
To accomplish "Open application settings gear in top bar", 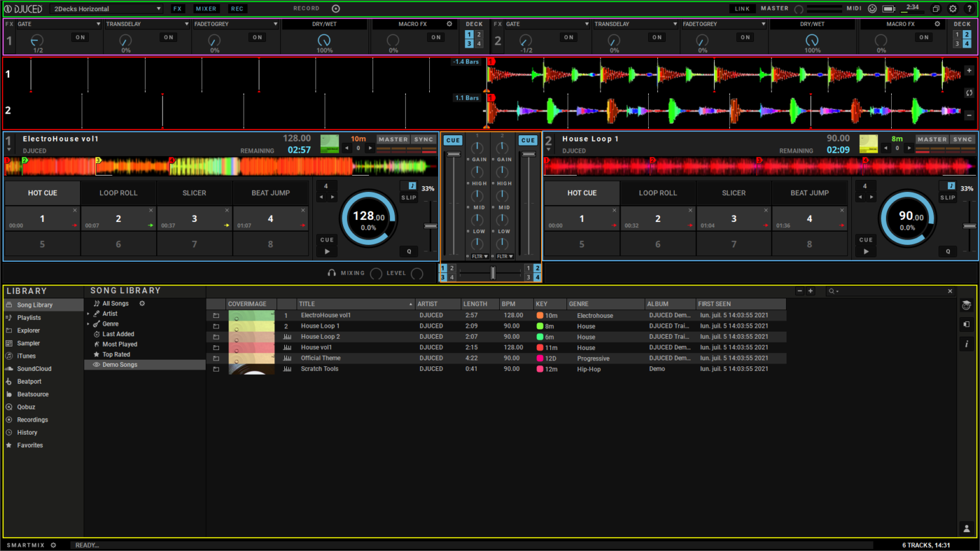I will (953, 8).
